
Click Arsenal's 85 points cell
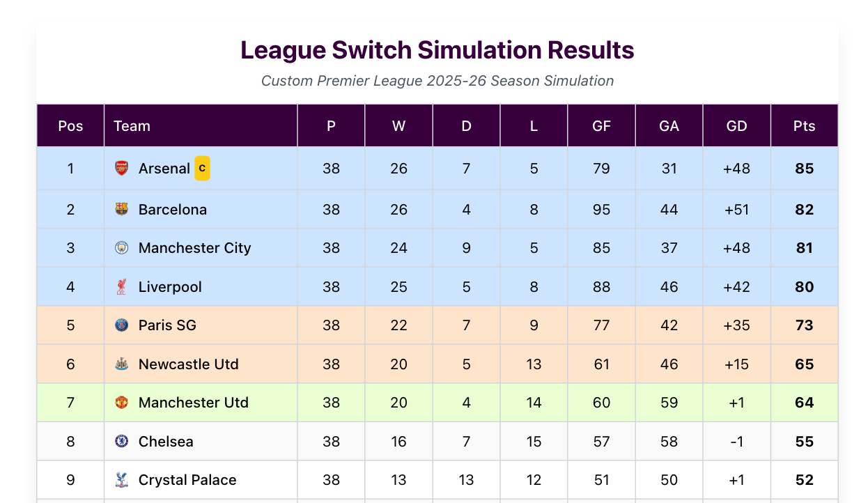coord(804,169)
